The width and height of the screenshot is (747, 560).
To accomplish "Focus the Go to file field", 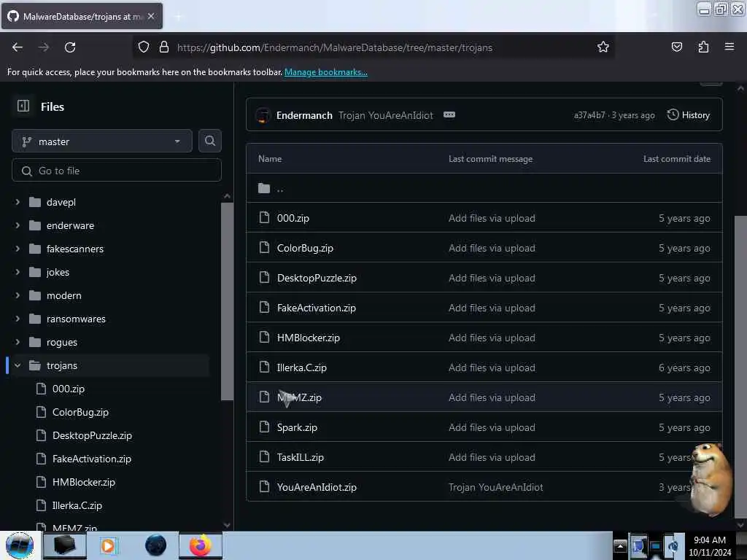I will pyautogui.click(x=117, y=171).
